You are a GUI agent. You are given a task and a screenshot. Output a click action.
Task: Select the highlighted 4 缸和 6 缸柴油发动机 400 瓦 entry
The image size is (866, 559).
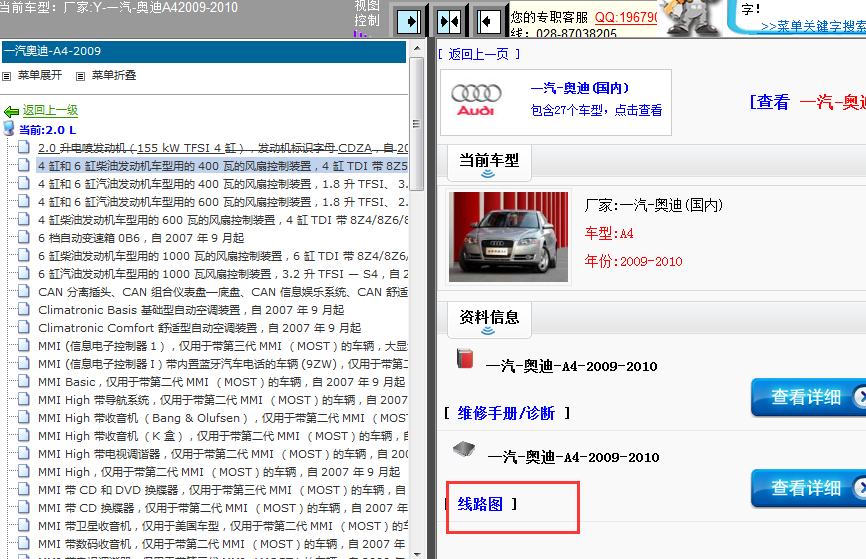pos(223,166)
